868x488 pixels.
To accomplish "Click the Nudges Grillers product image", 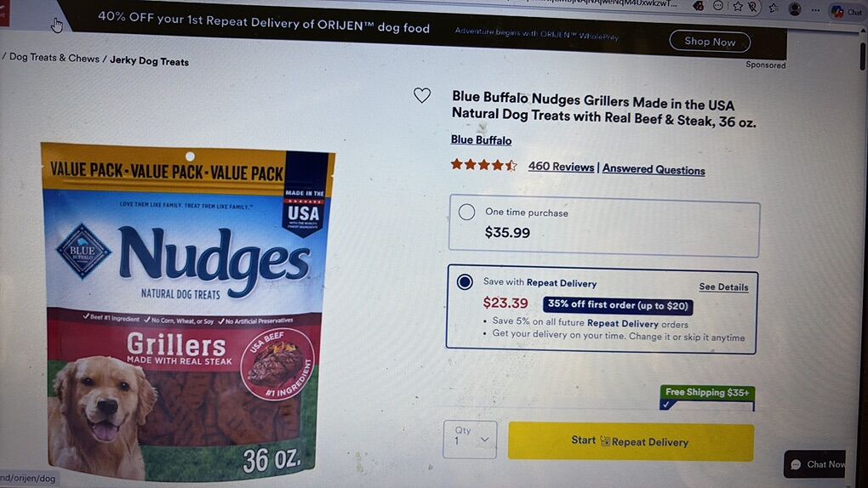I will click(187, 313).
